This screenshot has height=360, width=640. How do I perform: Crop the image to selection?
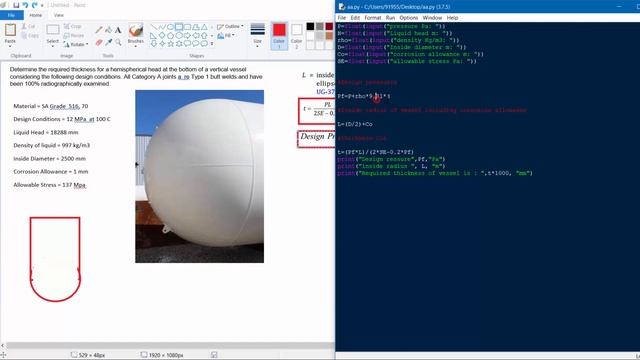(73, 27)
